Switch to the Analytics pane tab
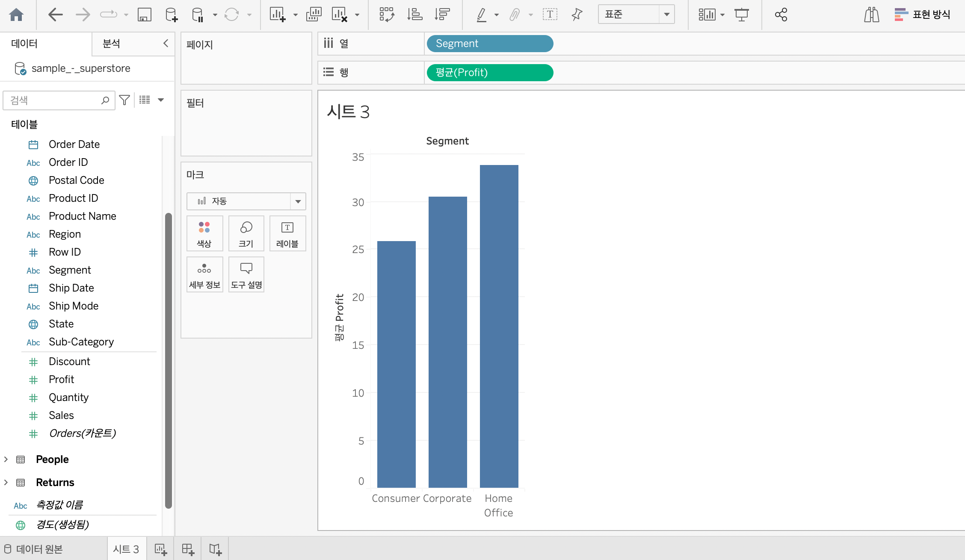The width and height of the screenshot is (965, 560). click(x=111, y=44)
